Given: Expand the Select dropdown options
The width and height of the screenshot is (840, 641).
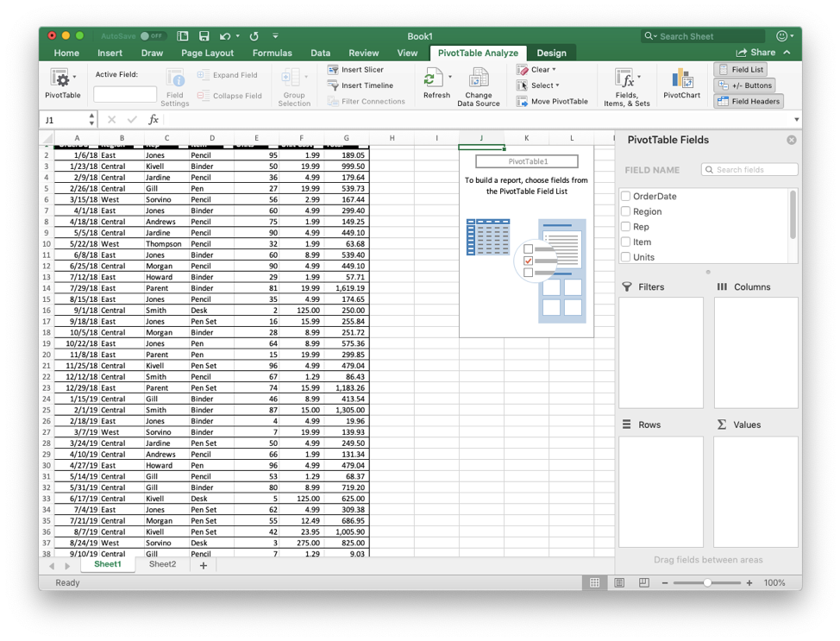Looking at the screenshot, I should [539, 85].
